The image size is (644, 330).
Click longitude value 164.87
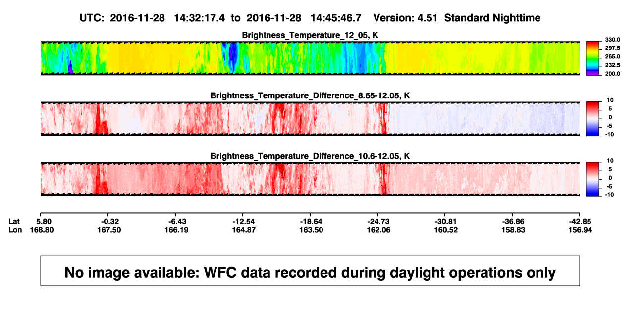pos(244,230)
